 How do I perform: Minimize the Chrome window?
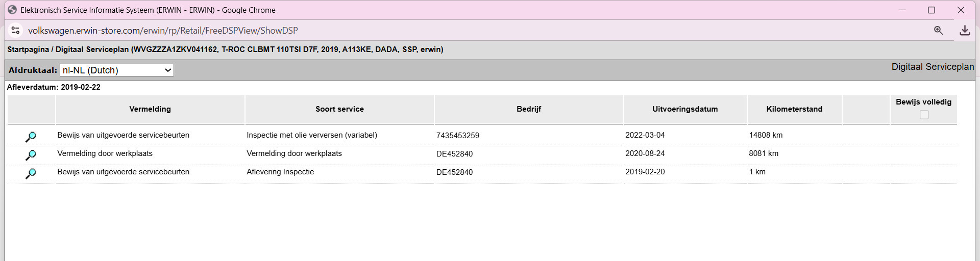point(902,10)
